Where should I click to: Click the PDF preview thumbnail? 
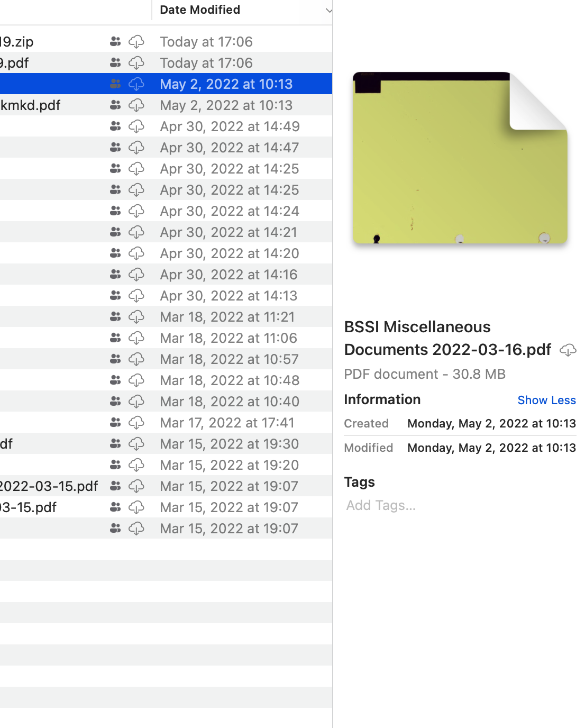[460, 158]
